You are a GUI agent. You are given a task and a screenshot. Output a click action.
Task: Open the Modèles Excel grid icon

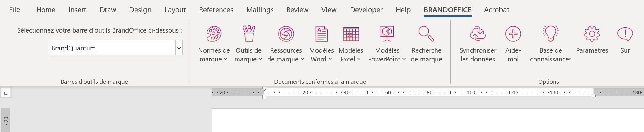click(x=351, y=34)
